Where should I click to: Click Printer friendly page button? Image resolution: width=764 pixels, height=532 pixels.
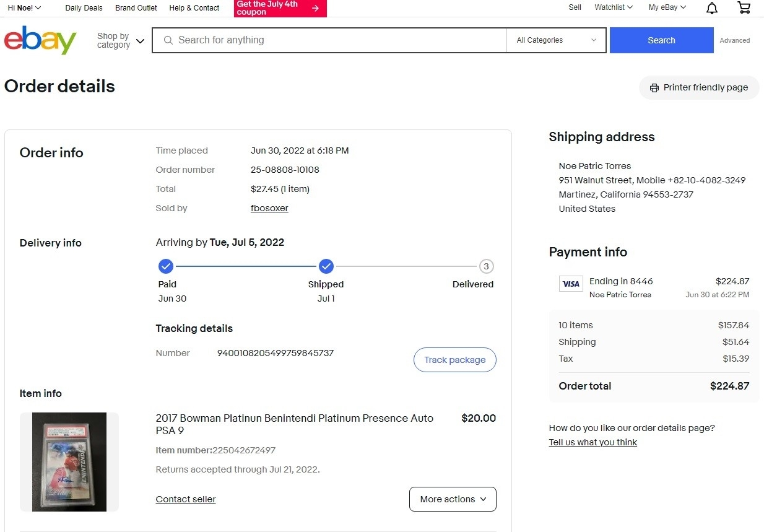[699, 87]
